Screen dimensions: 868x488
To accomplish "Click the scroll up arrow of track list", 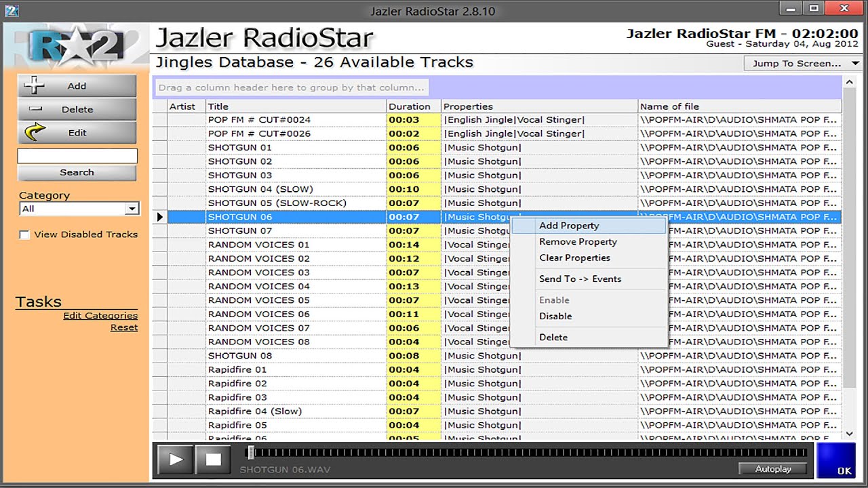I will 850,83.
